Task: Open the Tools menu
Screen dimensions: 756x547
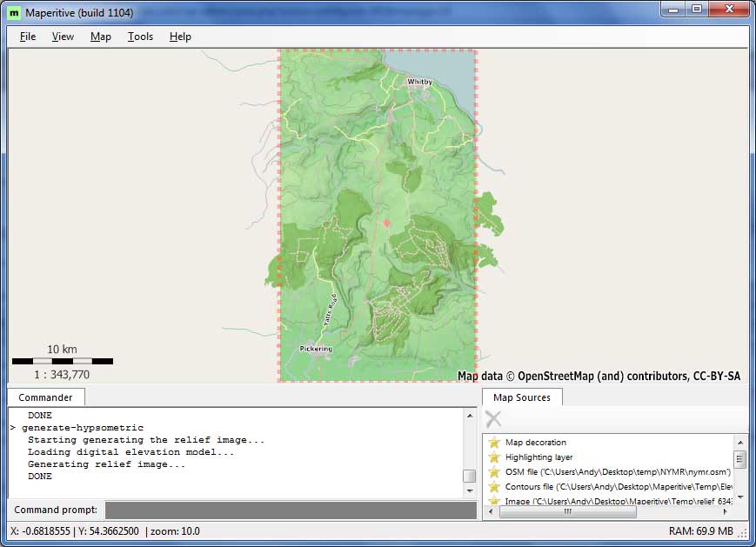Action: point(140,37)
